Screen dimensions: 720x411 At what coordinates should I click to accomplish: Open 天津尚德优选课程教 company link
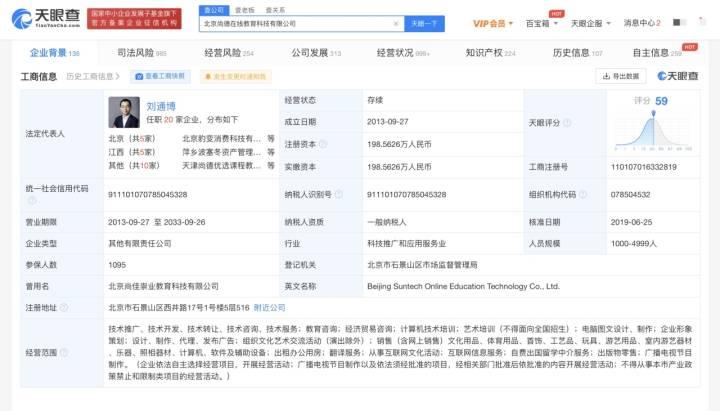221,165
